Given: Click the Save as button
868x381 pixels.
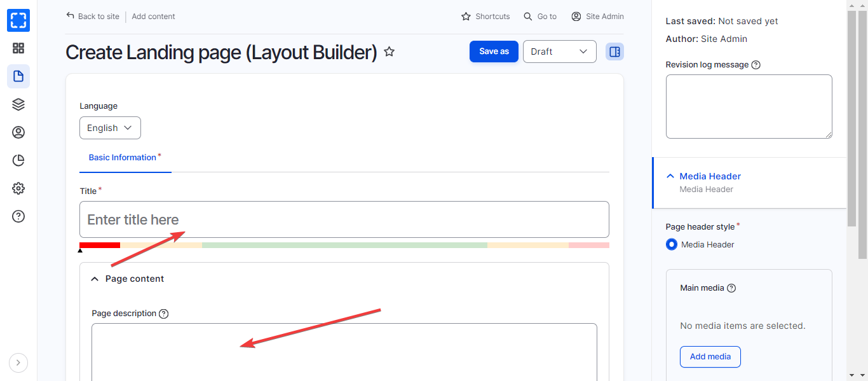Looking at the screenshot, I should click(494, 52).
